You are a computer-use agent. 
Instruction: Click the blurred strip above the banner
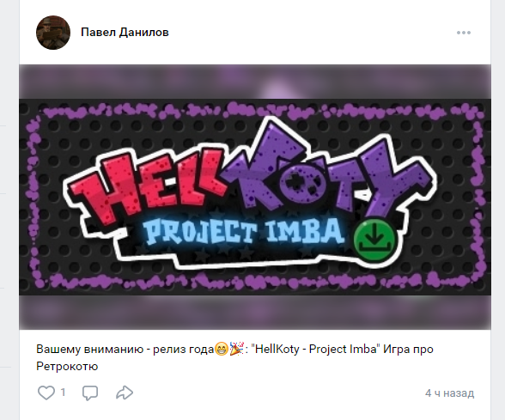click(255, 82)
